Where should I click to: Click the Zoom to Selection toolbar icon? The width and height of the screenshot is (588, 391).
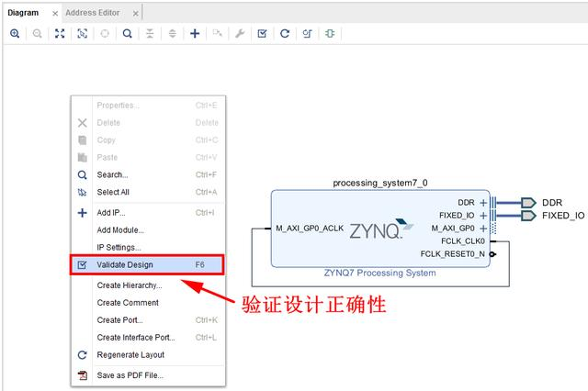point(82,34)
